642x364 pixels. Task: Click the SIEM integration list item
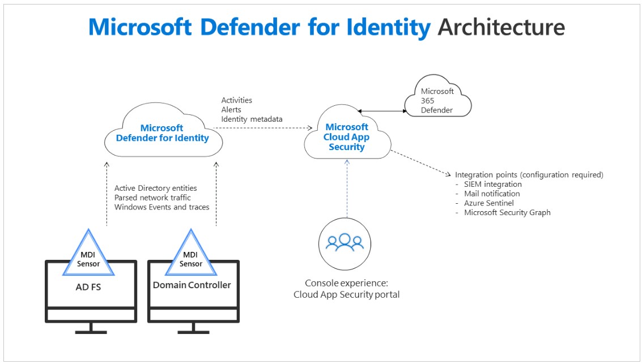click(492, 184)
